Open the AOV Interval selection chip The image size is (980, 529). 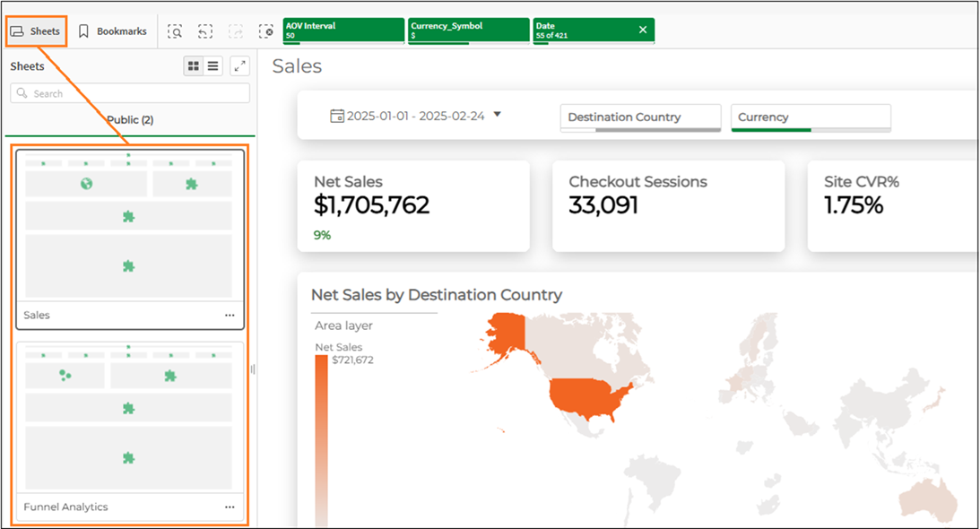(343, 30)
